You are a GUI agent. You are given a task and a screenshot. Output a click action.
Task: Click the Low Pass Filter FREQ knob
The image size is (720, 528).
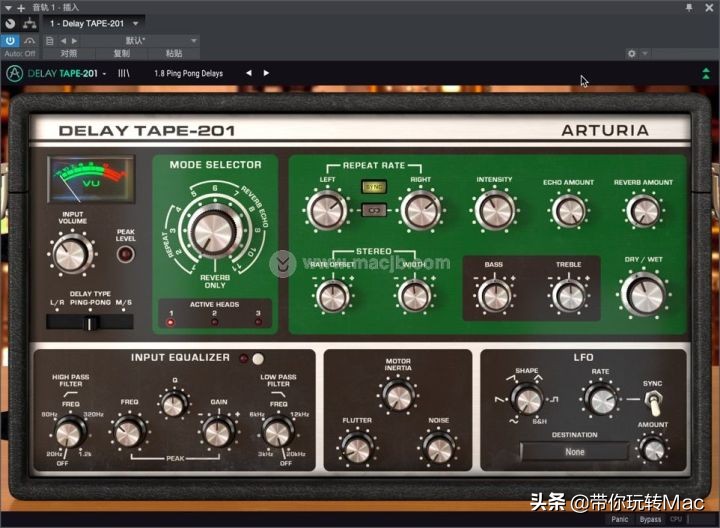tap(277, 433)
